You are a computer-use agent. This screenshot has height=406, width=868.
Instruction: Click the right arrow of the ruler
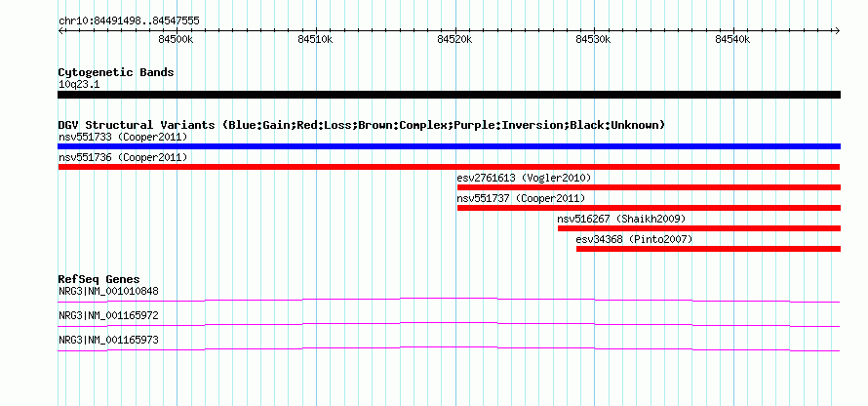[838, 30]
